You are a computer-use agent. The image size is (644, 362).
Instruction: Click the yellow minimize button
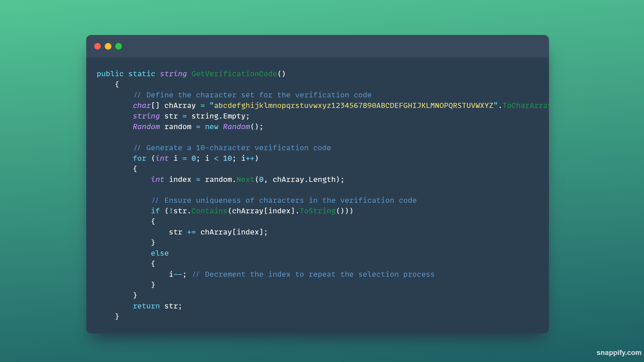point(108,46)
